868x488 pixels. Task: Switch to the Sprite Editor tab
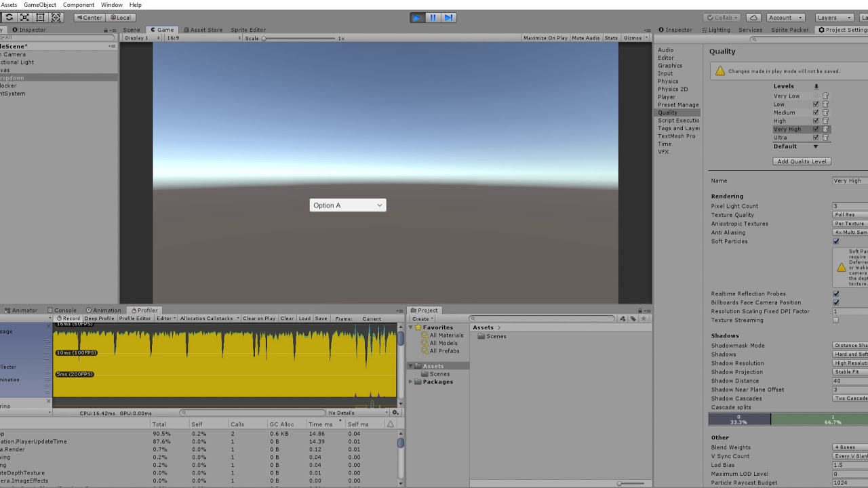coord(248,30)
